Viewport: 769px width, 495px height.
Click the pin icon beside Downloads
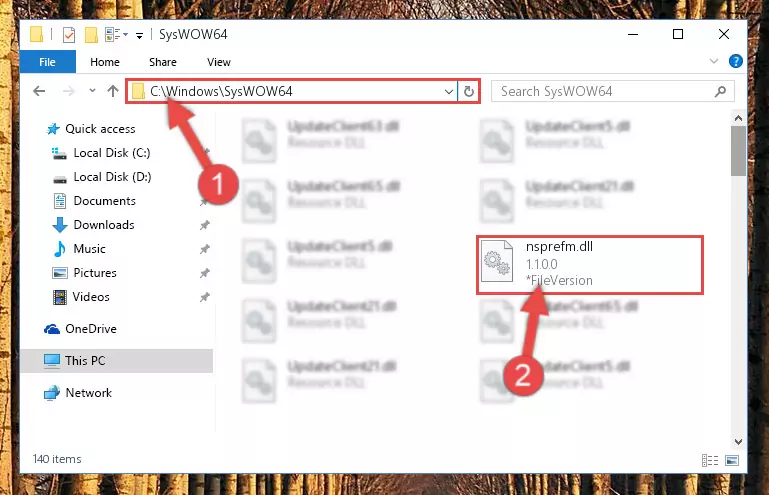(x=205, y=225)
